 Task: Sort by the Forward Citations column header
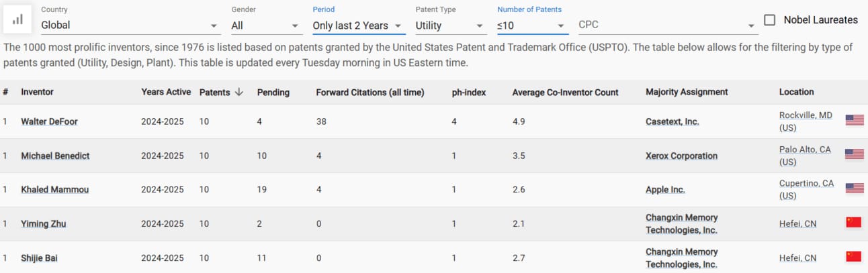(x=370, y=92)
